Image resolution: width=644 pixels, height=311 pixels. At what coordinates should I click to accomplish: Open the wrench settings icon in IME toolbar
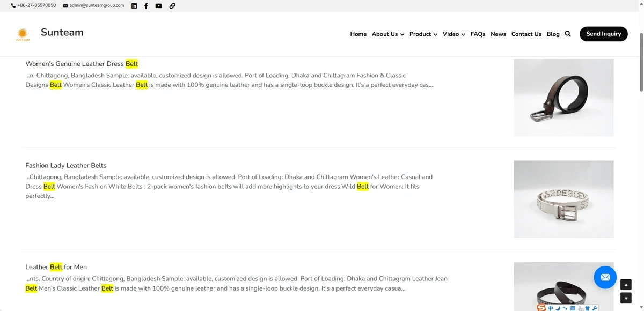(x=595, y=308)
